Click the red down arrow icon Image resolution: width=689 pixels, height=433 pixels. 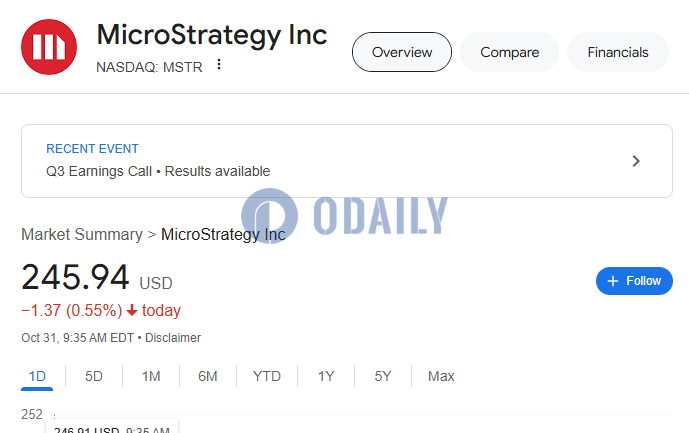point(132,310)
